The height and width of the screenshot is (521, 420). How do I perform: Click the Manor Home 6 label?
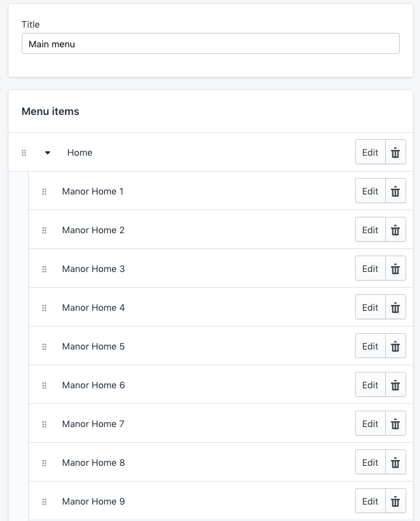(x=93, y=385)
